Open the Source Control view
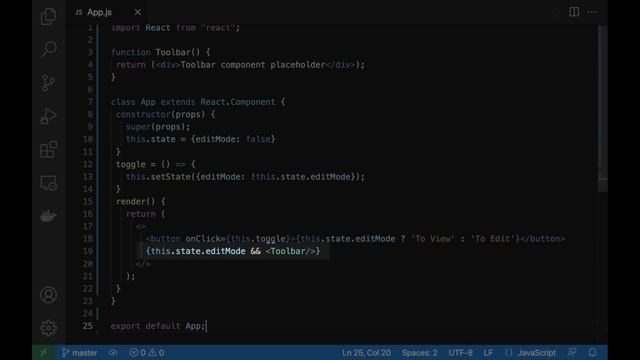Image resolution: width=640 pixels, height=360 pixels. click(49, 83)
